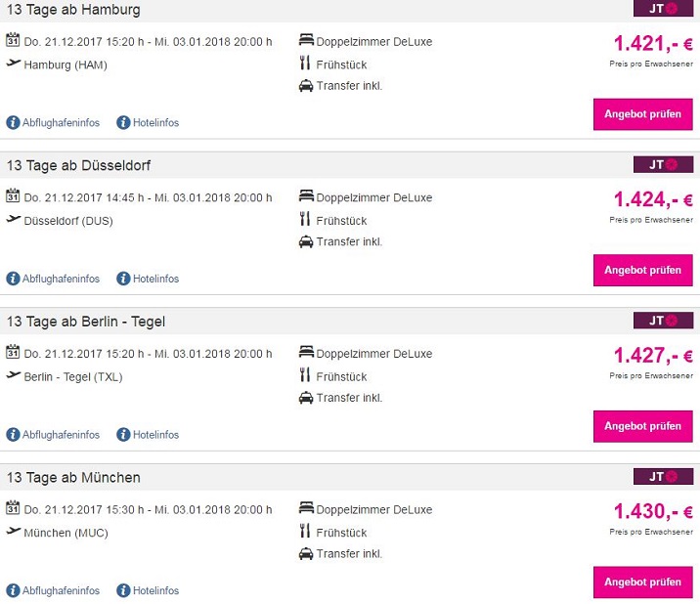Click the info icon beside Hamburg Hotelinfos
The image size is (700, 604).
coord(123,123)
